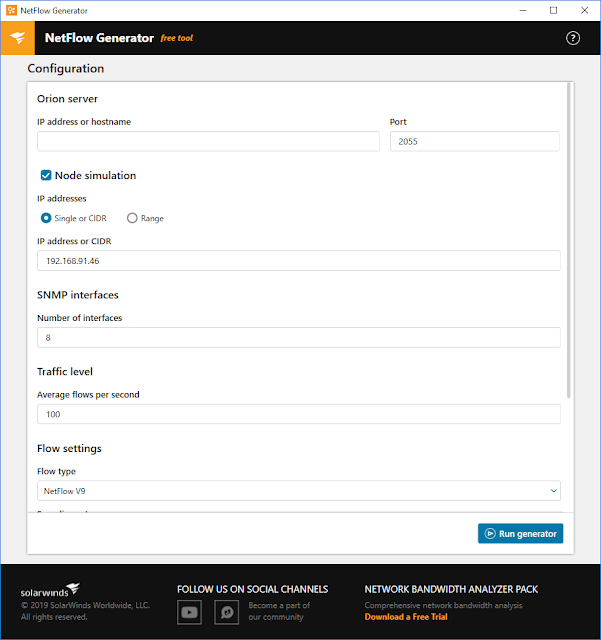Click the solarwinds footer logo
601x640 pixels.
(x=50, y=591)
